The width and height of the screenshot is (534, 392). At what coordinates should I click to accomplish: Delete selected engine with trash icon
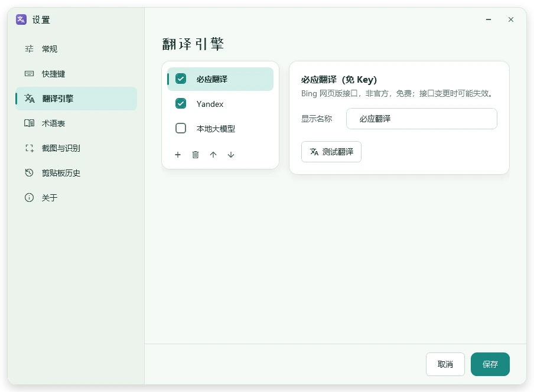pos(196,155)
